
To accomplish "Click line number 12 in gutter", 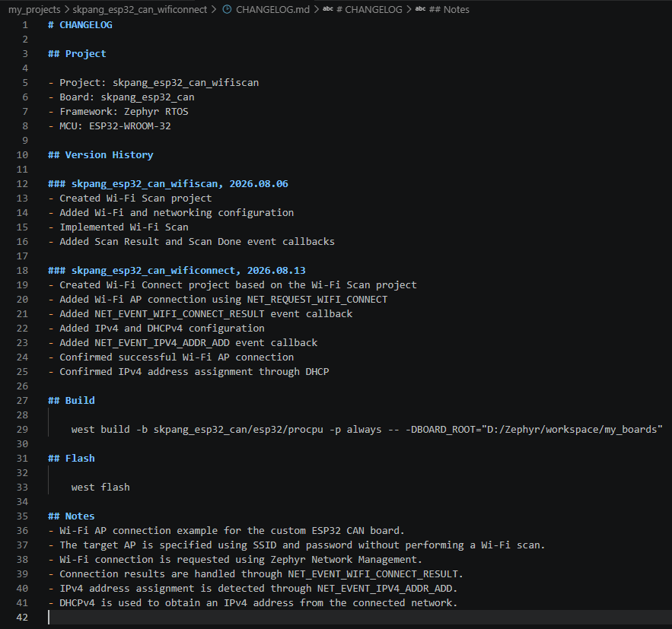I will coord(22,184).
